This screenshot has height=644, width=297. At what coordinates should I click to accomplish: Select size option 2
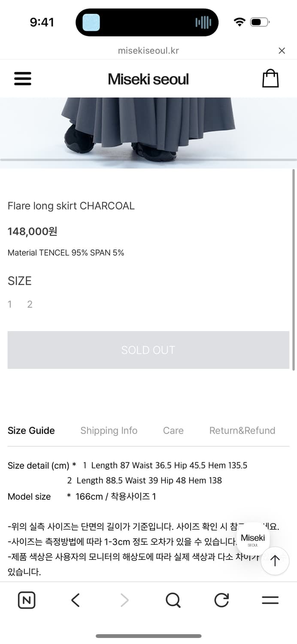[x=30, y=304]
